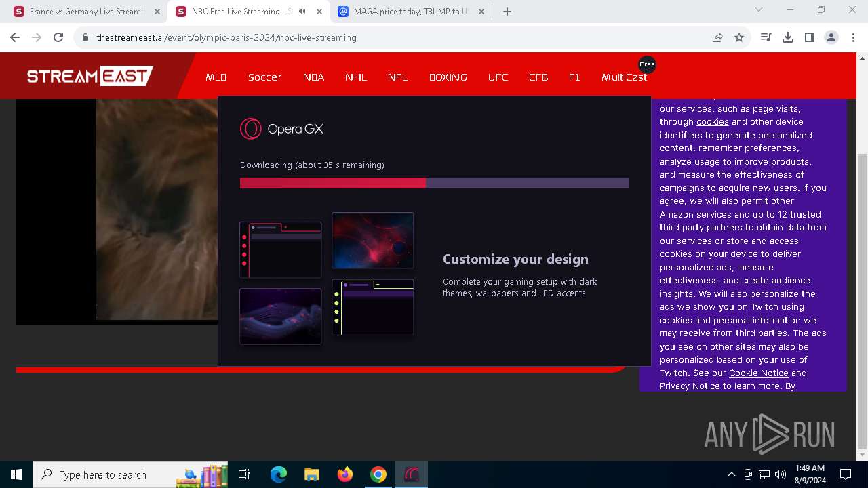Open the cookies link in Twitch notice
Viewport: 868px width, 488px height.
(x=712, y=122)
